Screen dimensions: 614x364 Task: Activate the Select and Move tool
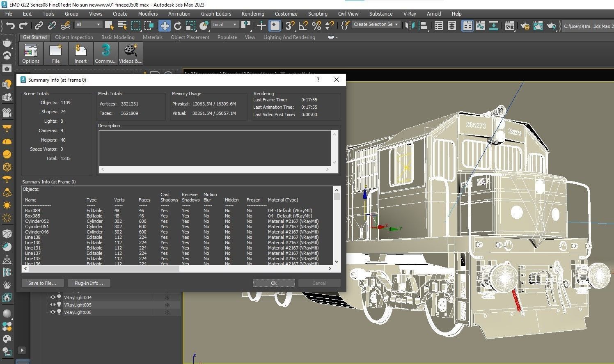click(x=165, y=26)
